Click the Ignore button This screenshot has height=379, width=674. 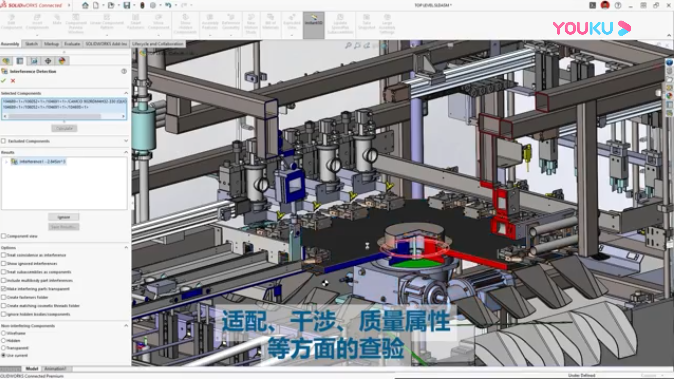[64, 217]
